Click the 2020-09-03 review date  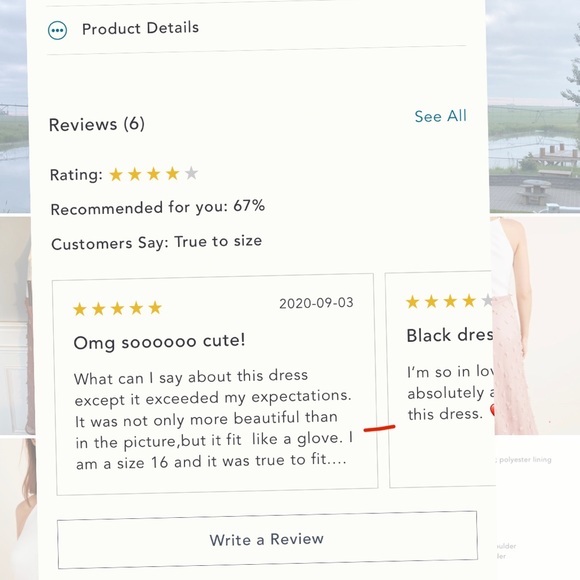coord(316,303)
